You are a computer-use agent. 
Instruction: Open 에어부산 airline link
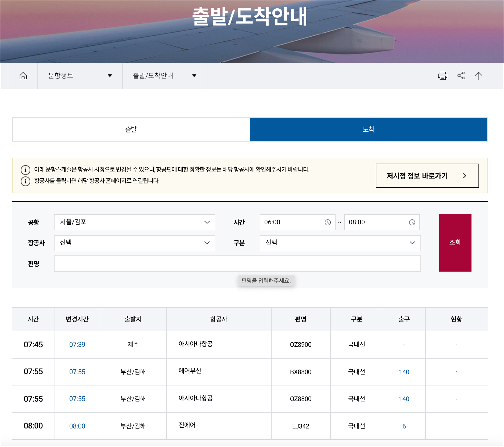click(190, 371)
